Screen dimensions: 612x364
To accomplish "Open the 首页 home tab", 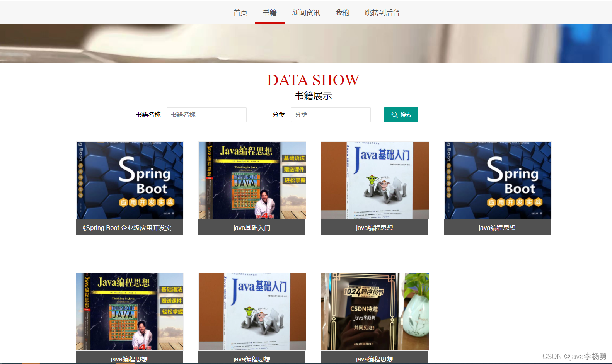I will 240,13.
